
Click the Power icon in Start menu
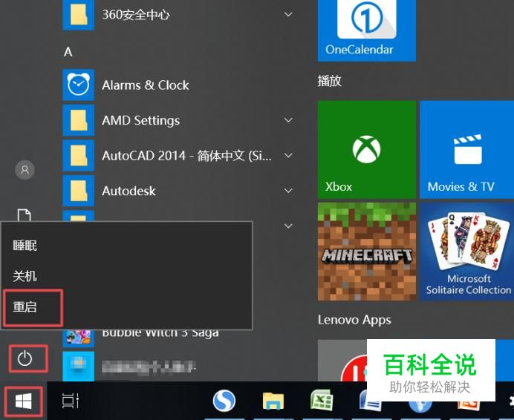tap(25, 358)
